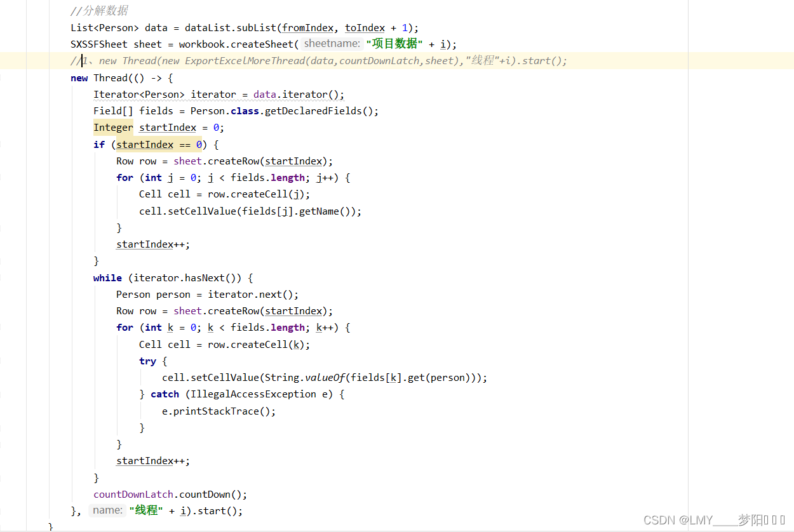Click the Field[] type declaration
Image resolution: width=794 pixels, height=532 pixels.
point(113,110)
